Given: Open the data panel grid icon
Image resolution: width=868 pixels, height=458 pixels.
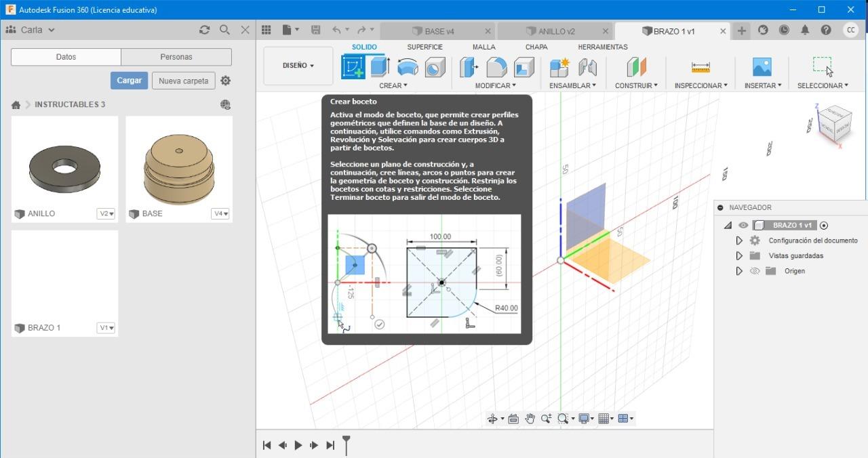Looking at the screenshot, I should pos(267,30).
